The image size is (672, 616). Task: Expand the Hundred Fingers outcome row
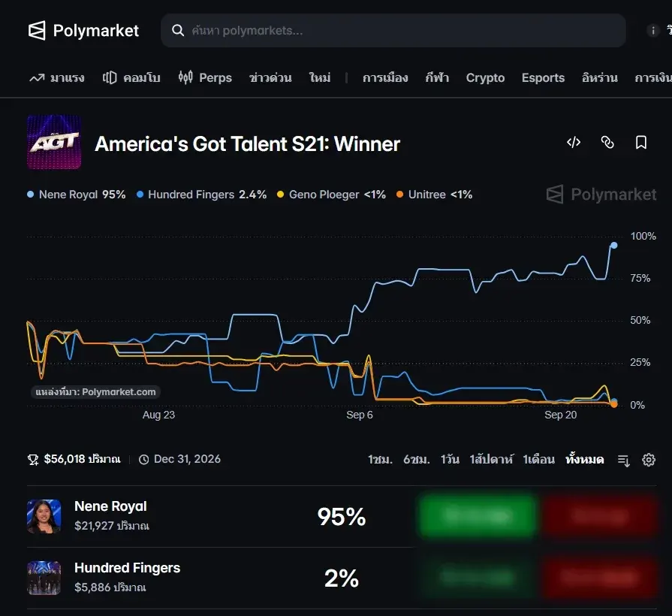click(x=221, y=578)
